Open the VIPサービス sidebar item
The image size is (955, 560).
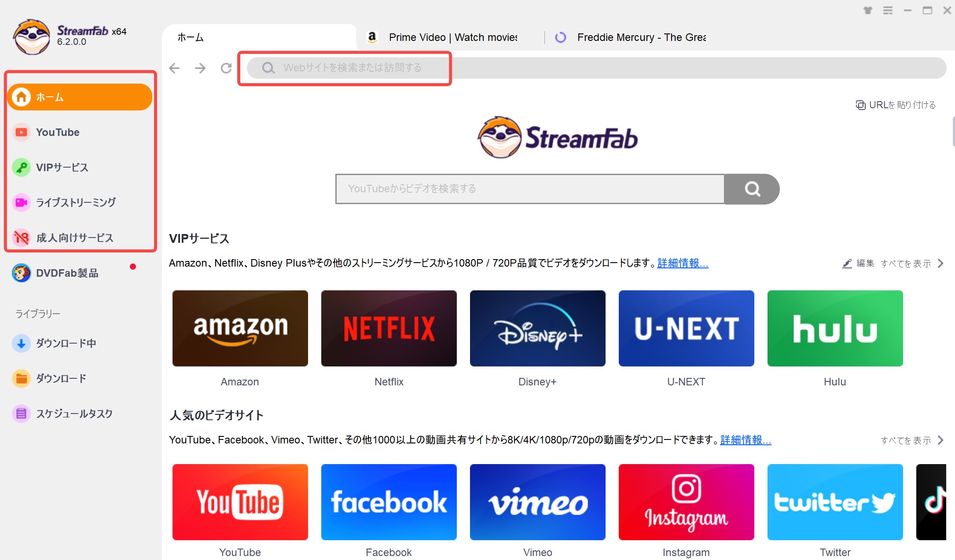click(62, 168)
